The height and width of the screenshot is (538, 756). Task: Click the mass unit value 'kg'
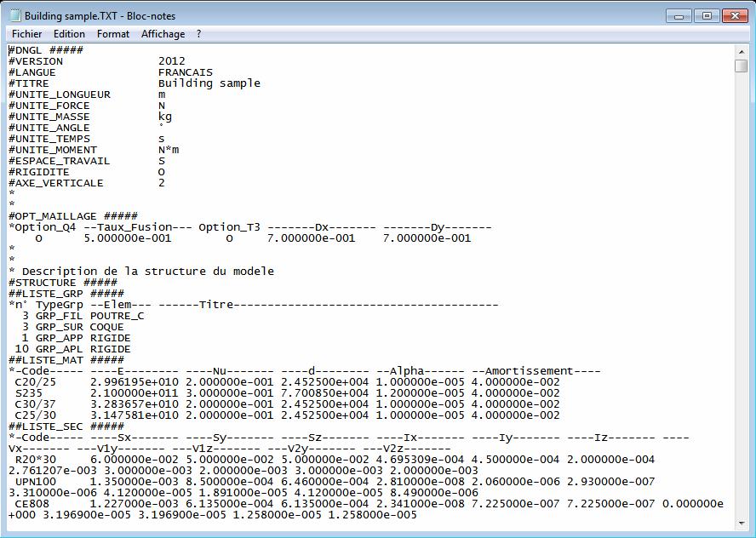pyautogui.click(x=165, y=117)
